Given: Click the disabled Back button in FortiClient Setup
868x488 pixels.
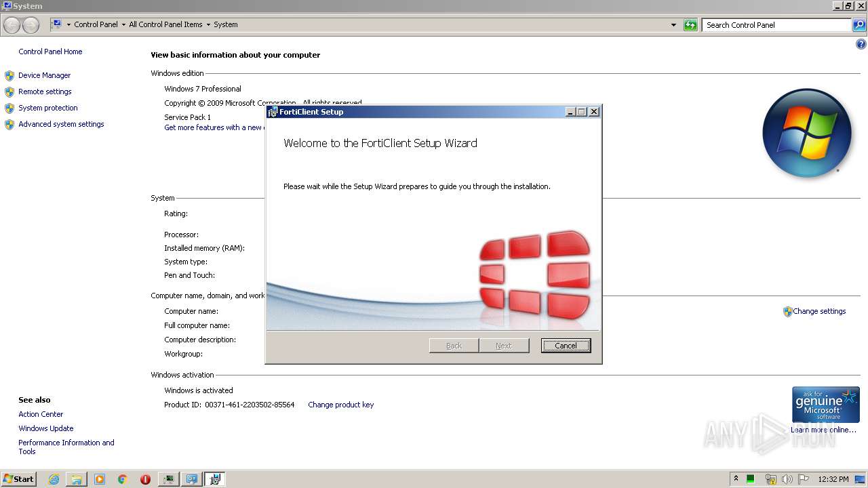Looking at the screenshot, I should (x=454, y=346).
